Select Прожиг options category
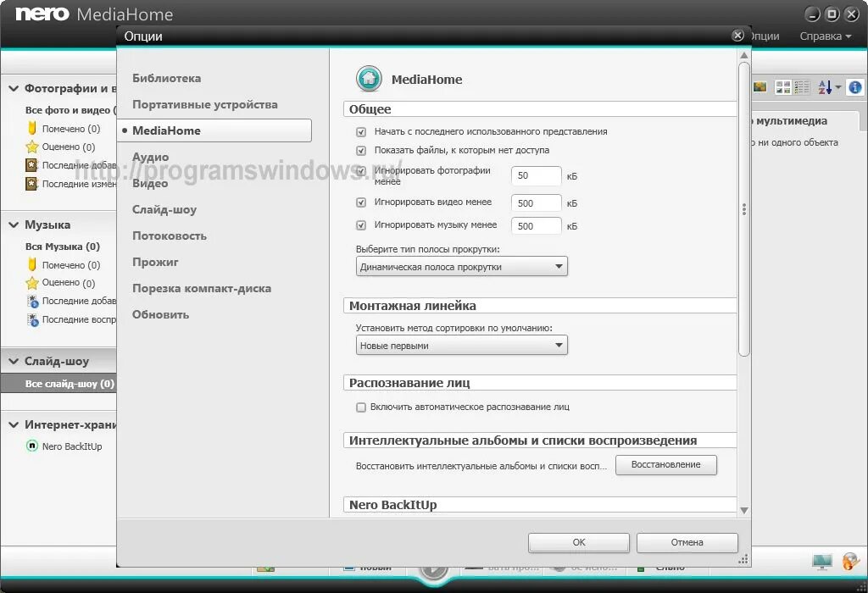Viewport: 868px width, 593px height. [x=155, y=263]
